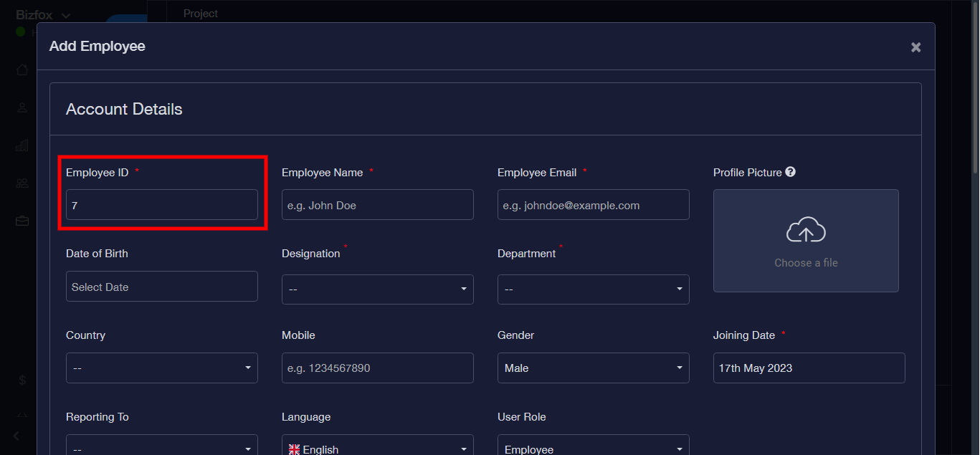Open the Date of Birth picker

click(161, 287)
